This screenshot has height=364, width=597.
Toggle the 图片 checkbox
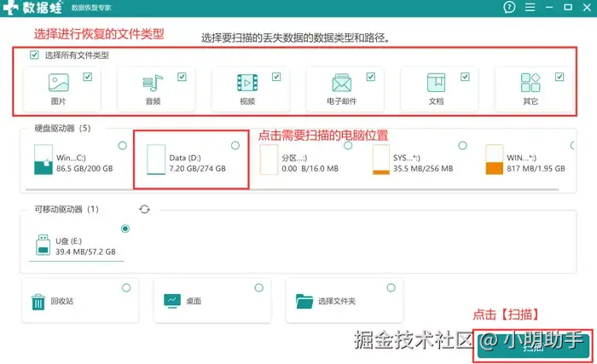click(x=88, y=77)
